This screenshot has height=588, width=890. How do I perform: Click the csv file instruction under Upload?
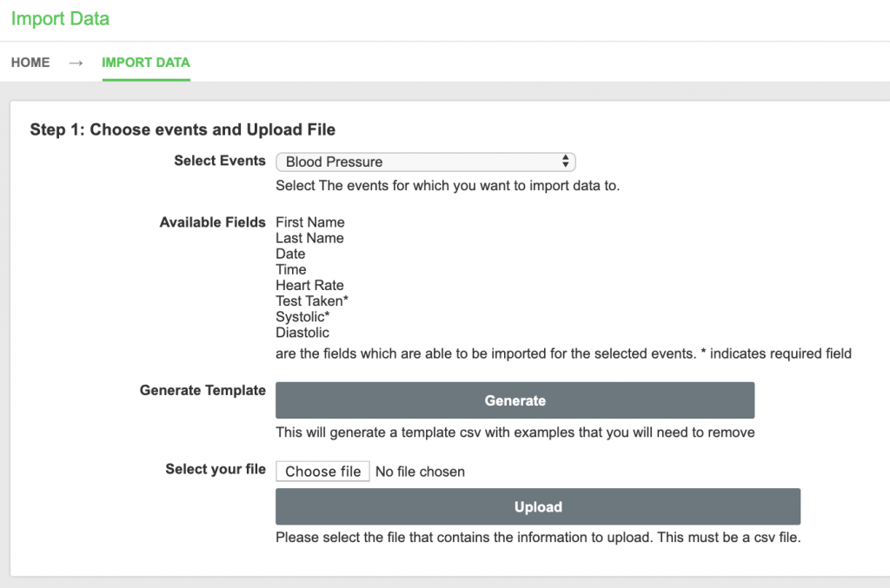[538, 538]
